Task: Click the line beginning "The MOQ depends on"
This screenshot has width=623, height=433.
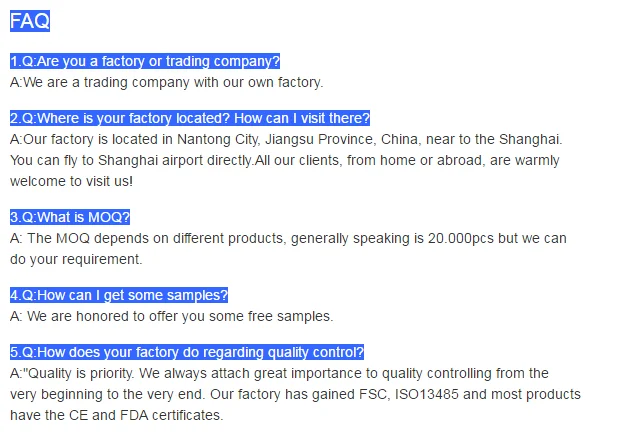Action: coord(288,238)
